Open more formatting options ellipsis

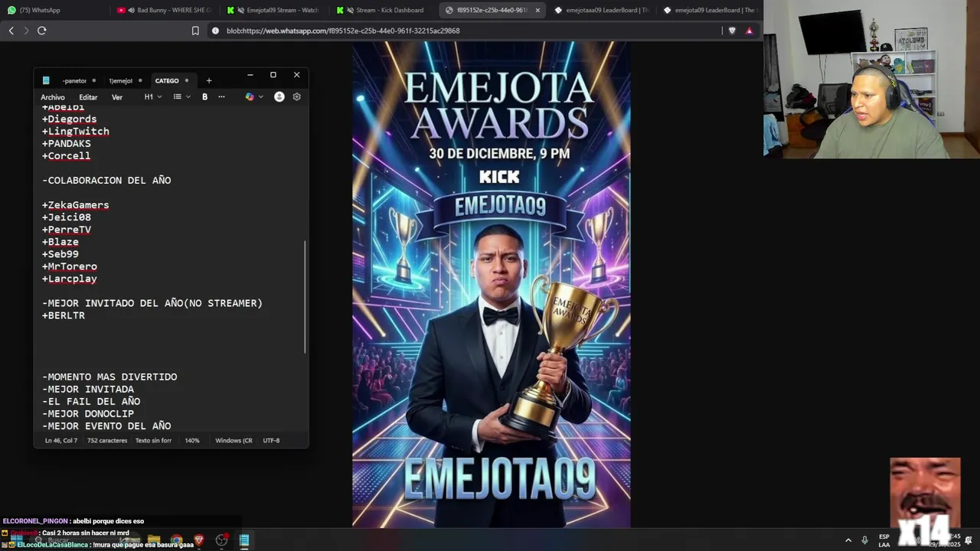(221, 97)
